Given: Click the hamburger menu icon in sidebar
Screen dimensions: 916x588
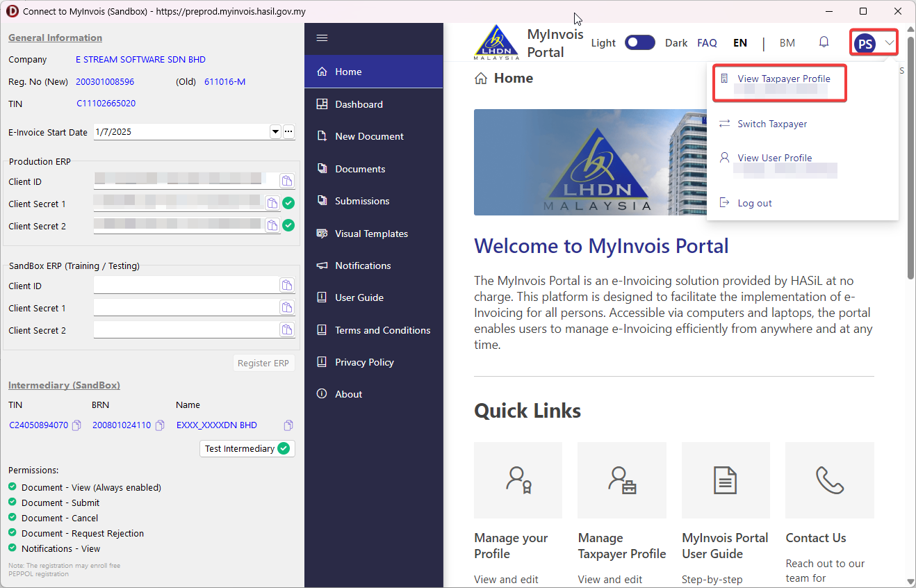Looking at the screenshot, I should pos(322,38).
